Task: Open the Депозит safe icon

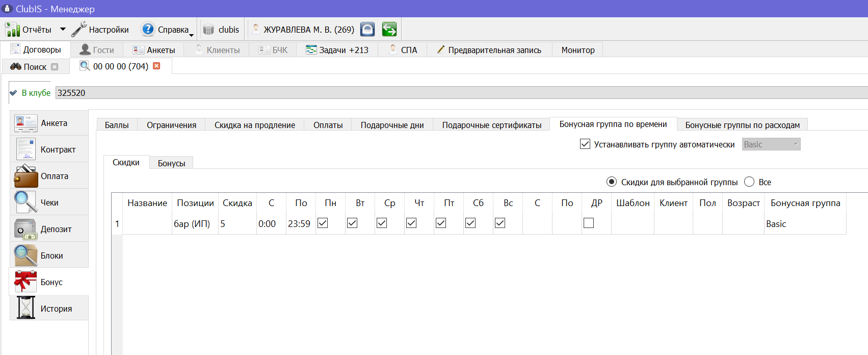Action: [25, 229]
